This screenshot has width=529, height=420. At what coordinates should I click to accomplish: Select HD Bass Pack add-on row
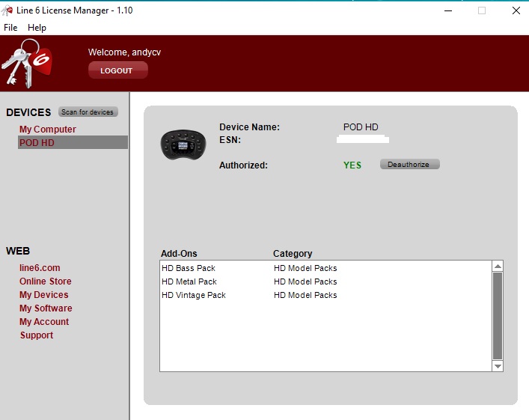point(325,268)
